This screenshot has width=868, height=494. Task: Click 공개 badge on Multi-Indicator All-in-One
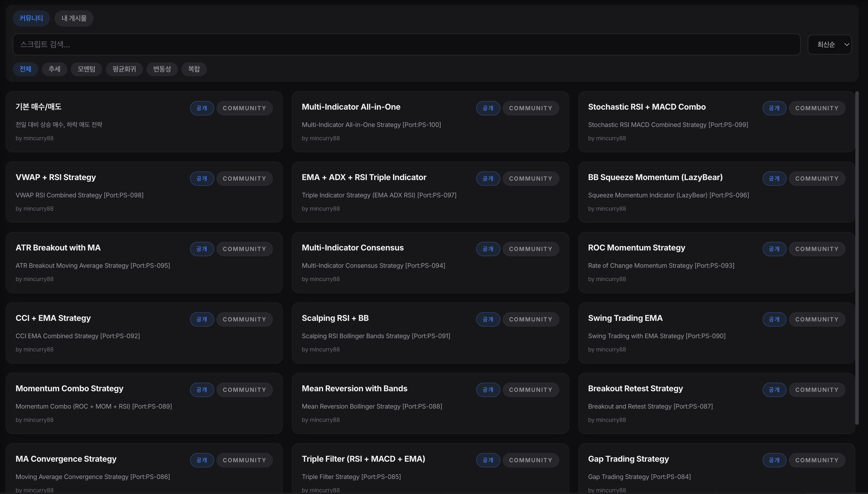488,108
